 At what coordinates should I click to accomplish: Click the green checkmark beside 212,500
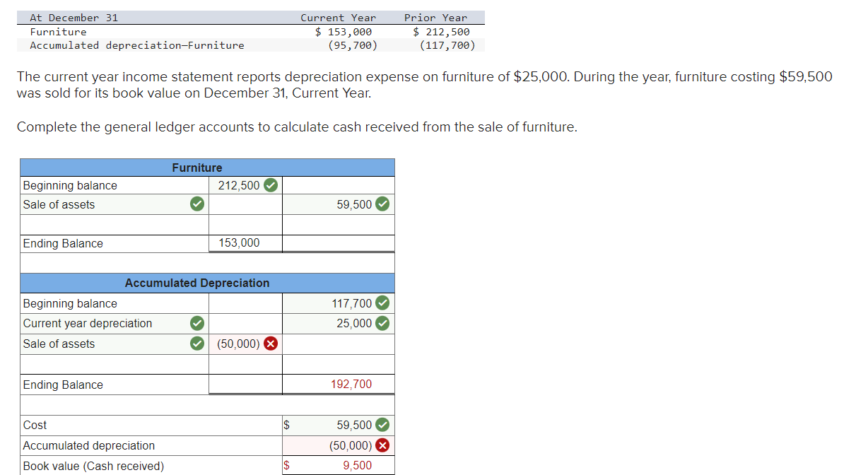click(271, 184)
